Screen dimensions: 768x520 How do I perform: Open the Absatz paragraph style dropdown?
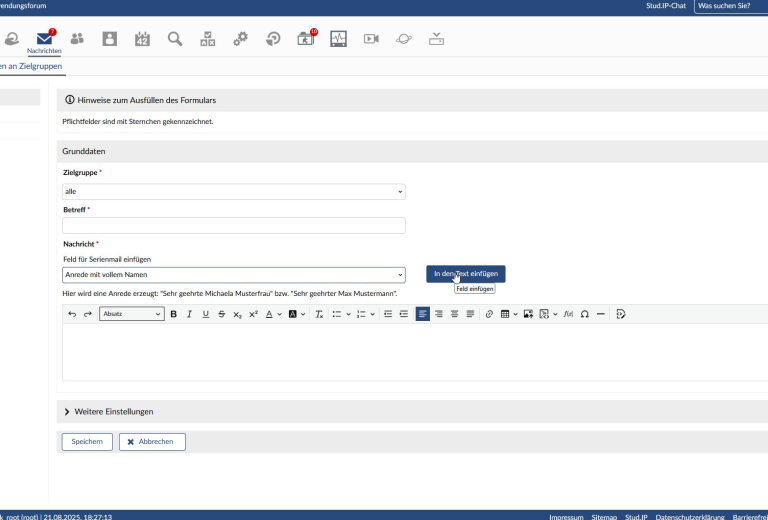132,314
